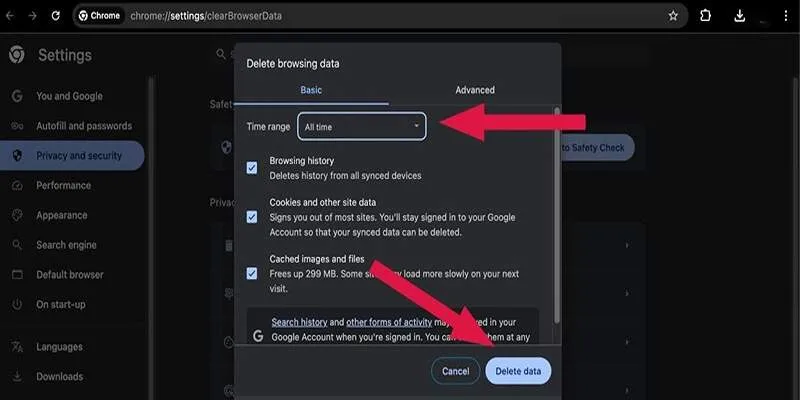Click the Settings sidebar scrollbar
The width and height of the screenshot is (800, 400).
click(151, 237)
